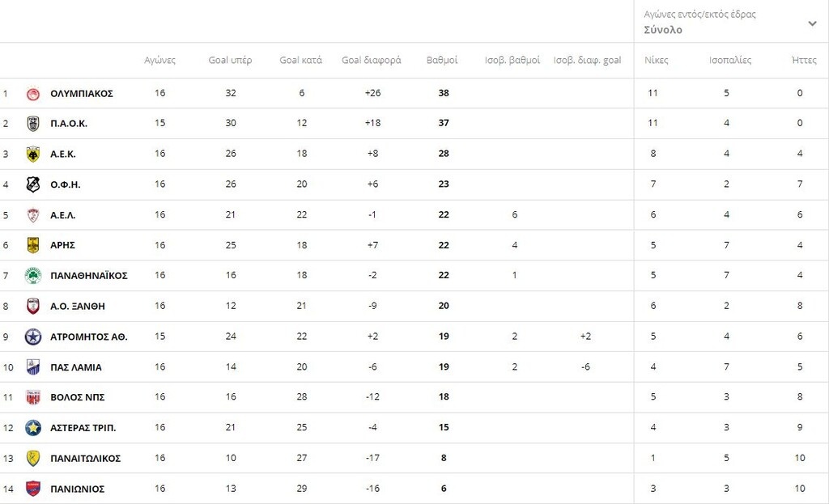Image resolution: width=829 pixels, height=504 pixels.
Task: Click the Νίκες column header
Action: [x=656, y=60]
